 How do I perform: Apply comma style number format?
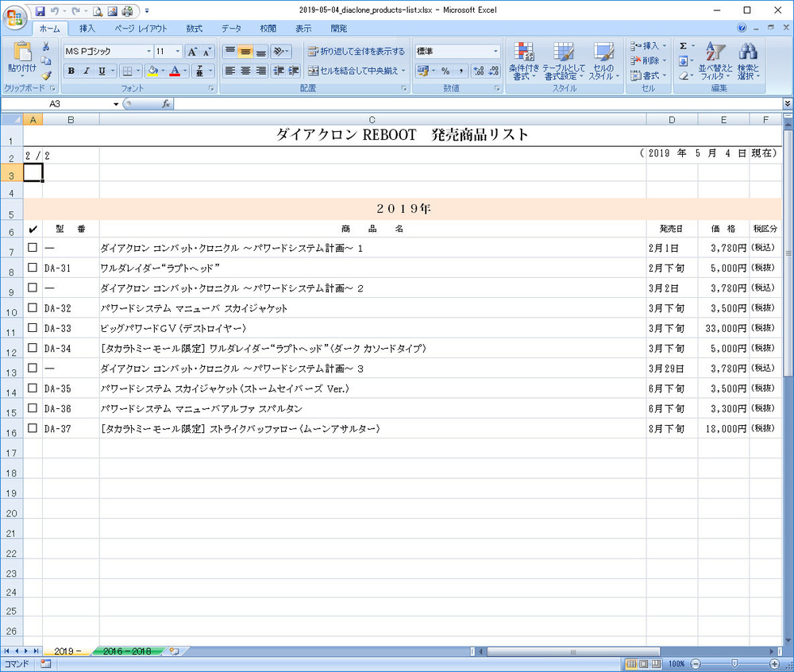(461, 71)
